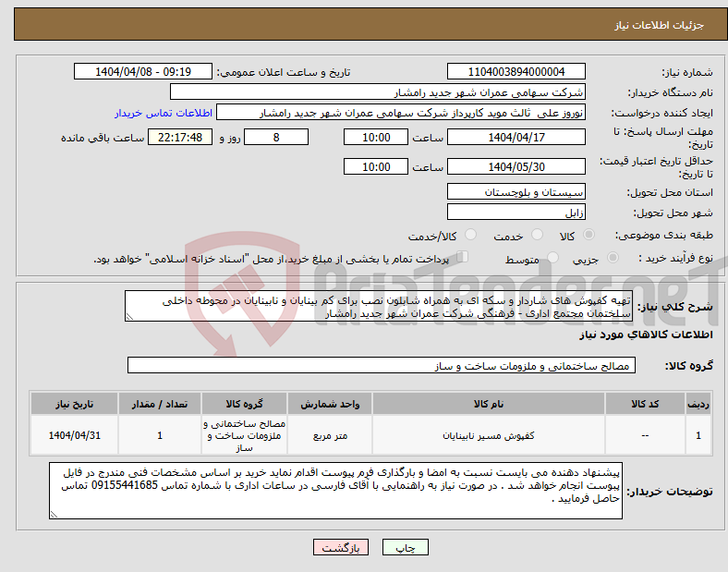Click the unit cell متر مربع
This screenshot has width=728, height=572.
[x=330, y=435]
